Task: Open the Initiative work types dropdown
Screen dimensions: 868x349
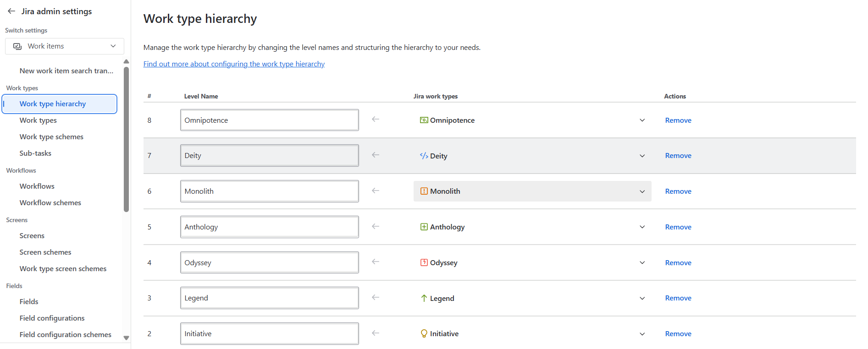Action: pyautogui.click(x=642, y=334)
